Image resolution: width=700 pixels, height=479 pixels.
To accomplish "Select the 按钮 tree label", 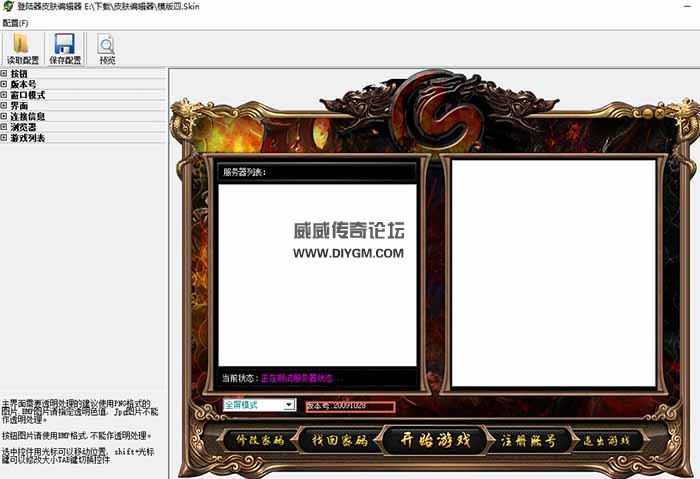I will pos(19,74).
